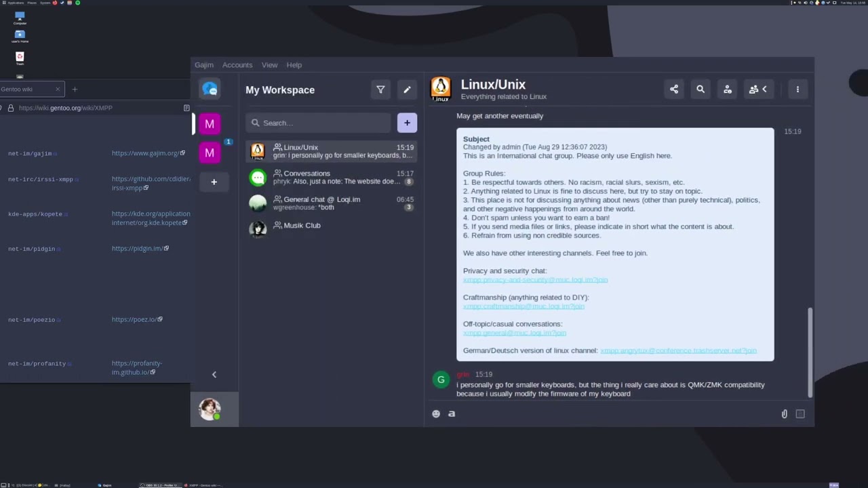Open the chat three-dot menu
868x488 pixels.
click(797, 89)
